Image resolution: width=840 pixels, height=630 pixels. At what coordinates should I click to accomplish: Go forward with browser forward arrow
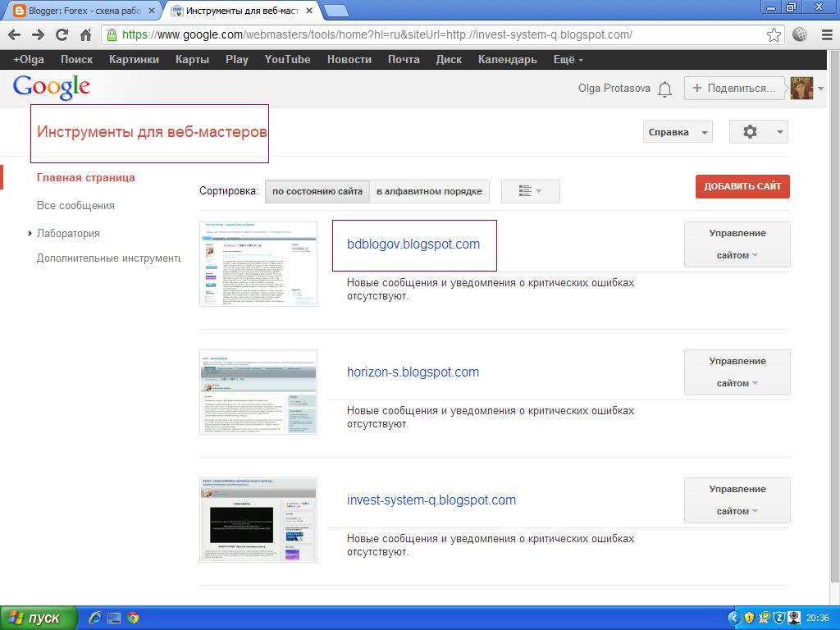pos(38,34)
